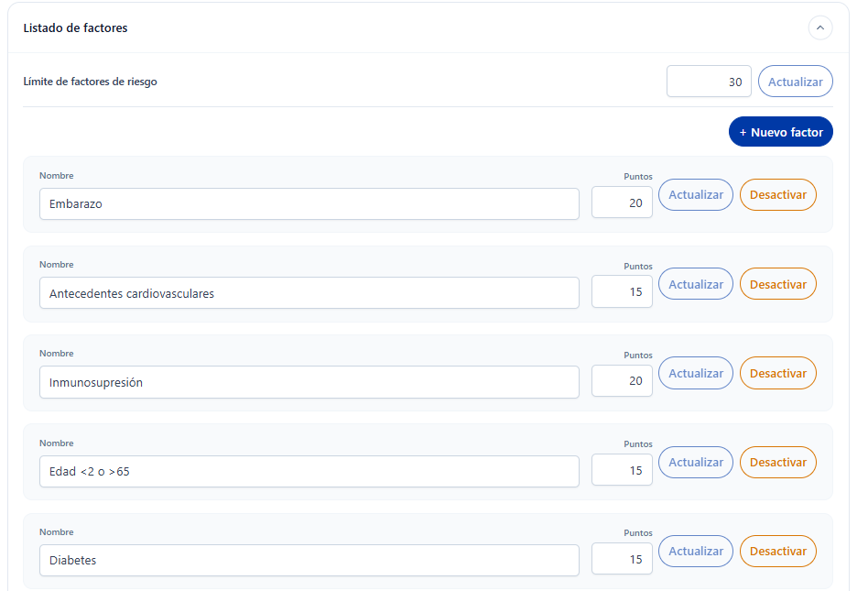The image size is (868, 591).
Task: Edit the Edad <2 o >65 name field
Action: [309, 471]
